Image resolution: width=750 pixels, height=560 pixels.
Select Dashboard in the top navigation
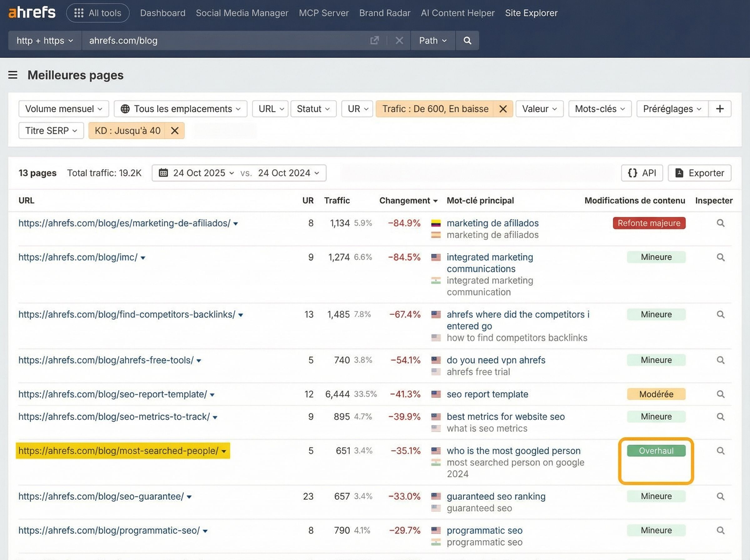pos(162,13)
